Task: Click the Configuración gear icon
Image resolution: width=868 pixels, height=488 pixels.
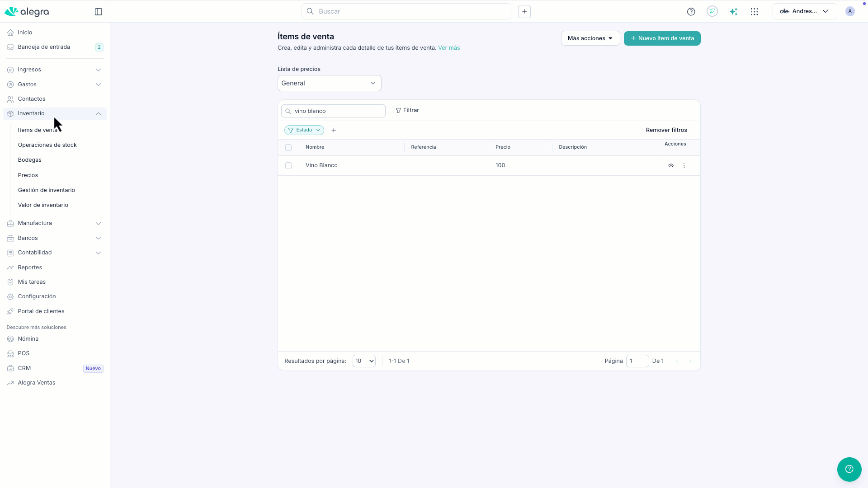Action: 10,297
